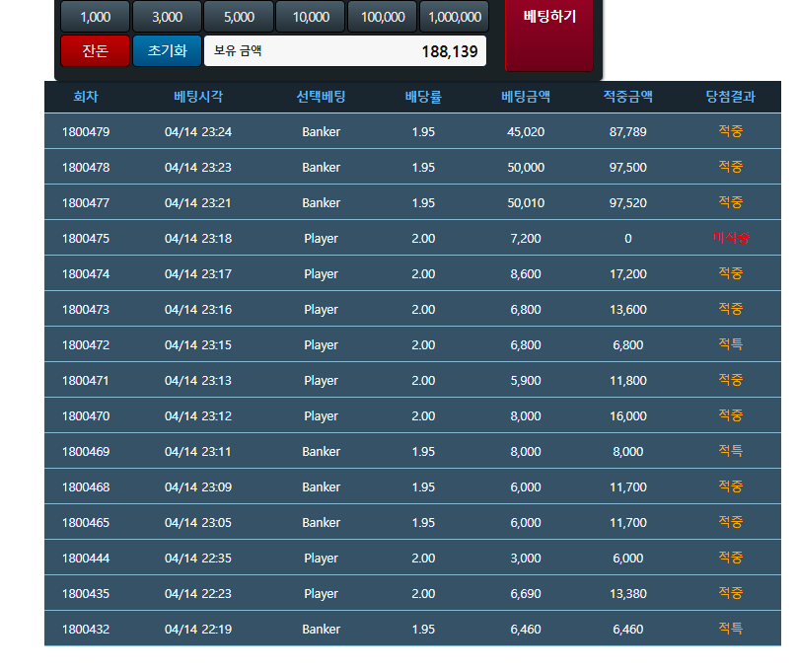This screenshot has height=672, width=797.
Task: Click payout amount 13,380
Action: [628, 594]
